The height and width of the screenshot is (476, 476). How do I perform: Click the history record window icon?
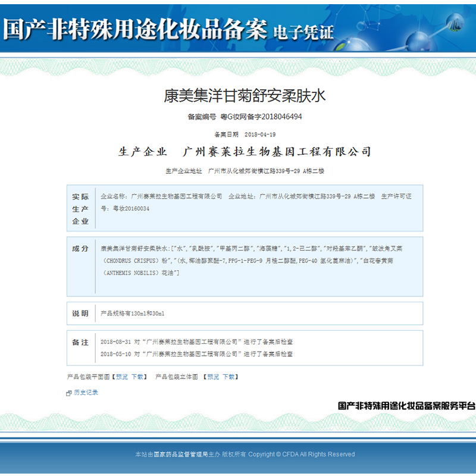pyautogui.click(x=69, y=393)
